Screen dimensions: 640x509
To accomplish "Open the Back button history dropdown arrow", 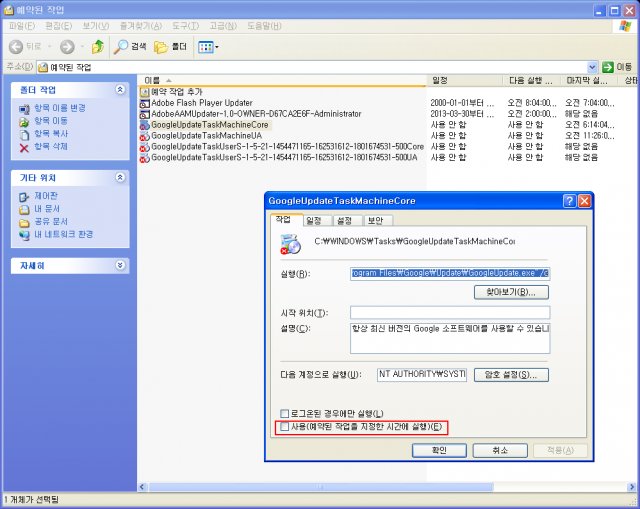I will [x=50, y=47].
